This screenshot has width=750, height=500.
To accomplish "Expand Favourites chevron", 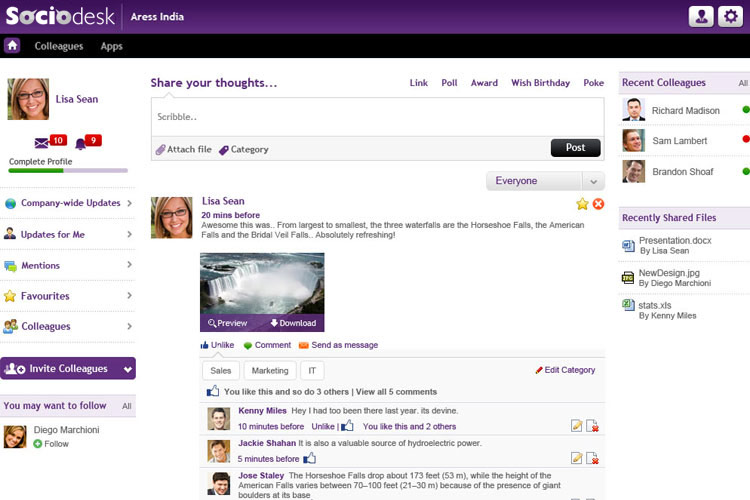I will pos(129,296).
